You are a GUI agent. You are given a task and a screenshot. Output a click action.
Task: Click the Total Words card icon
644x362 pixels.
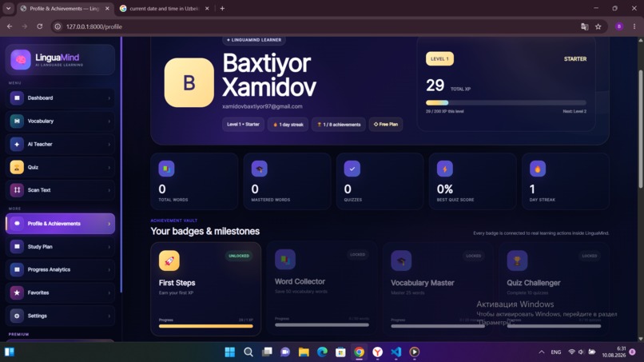[166, 169]
